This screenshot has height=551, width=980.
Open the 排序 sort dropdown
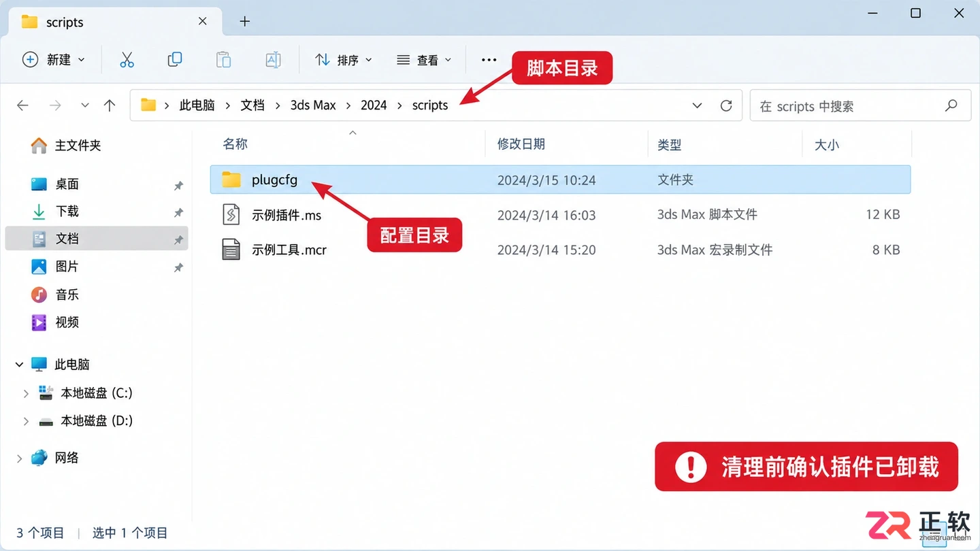[344, 60]
